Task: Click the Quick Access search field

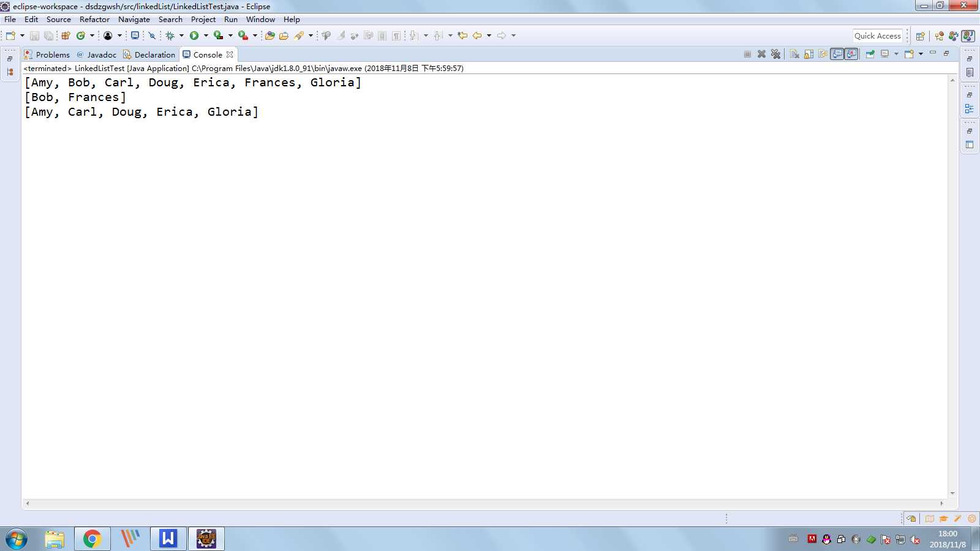Action: [878, 36]
